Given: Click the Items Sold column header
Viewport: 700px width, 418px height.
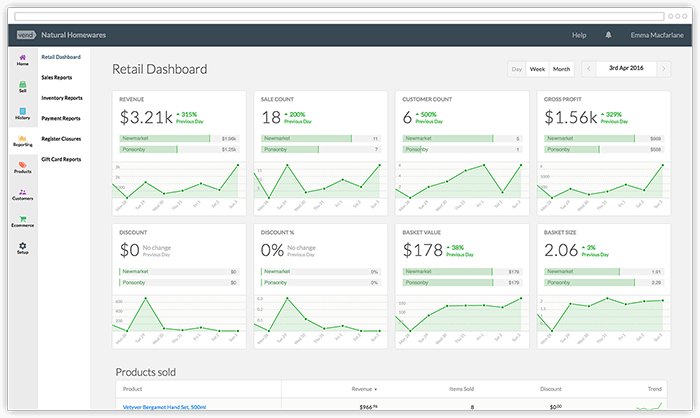Looking at the screenshot, I should tap(461, 389).
